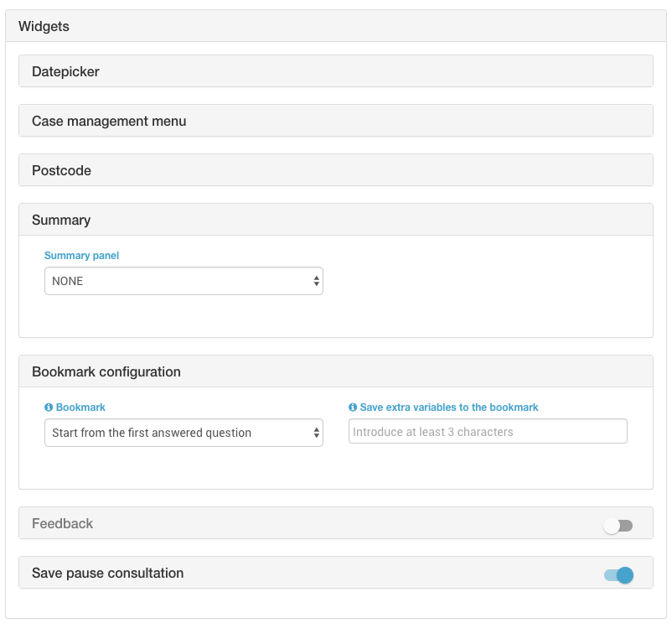Click the info icon beside Bookmark label

(49, 407)
